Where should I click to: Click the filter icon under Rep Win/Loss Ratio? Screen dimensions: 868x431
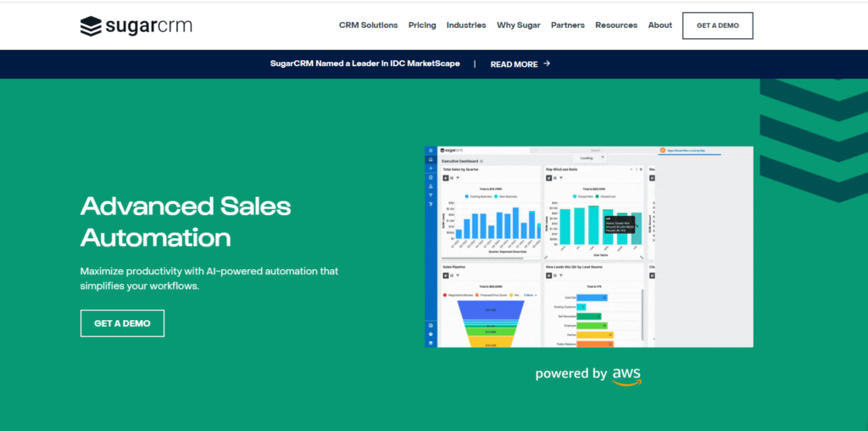[563, 178]
